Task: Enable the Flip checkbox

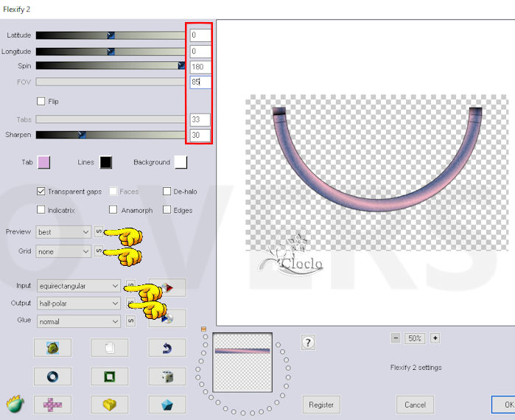Action: coord(41,101)
